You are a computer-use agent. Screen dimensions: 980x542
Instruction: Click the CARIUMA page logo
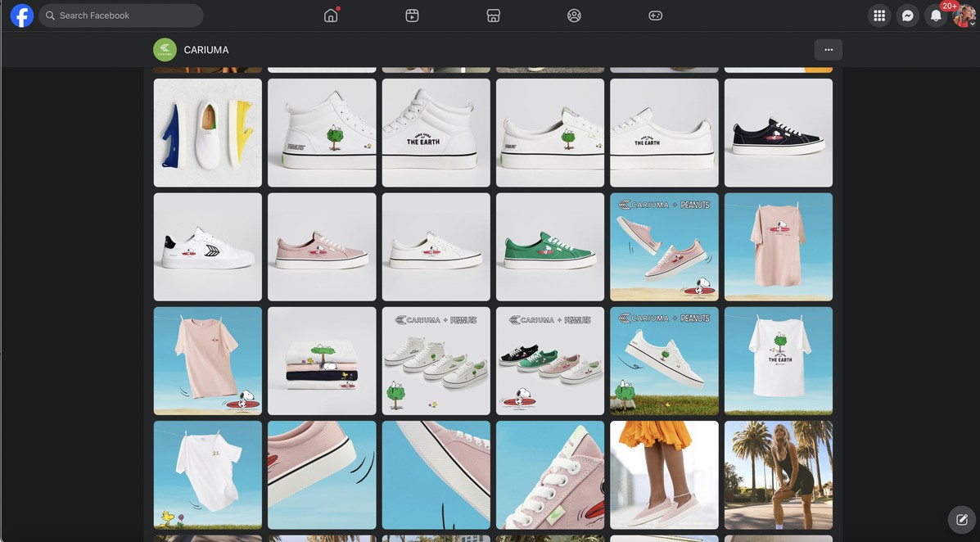point(165,50)
